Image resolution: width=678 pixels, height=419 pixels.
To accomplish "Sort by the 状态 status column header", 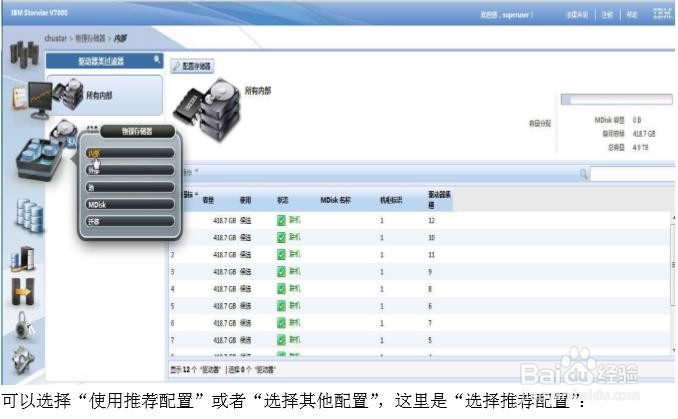I will pyautogui.click(x=283, y=200).
